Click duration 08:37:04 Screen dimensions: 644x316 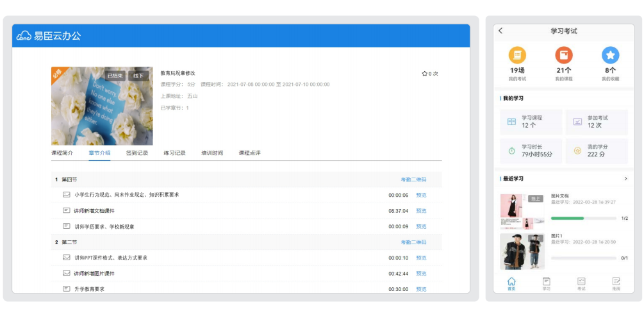[399, 211]
